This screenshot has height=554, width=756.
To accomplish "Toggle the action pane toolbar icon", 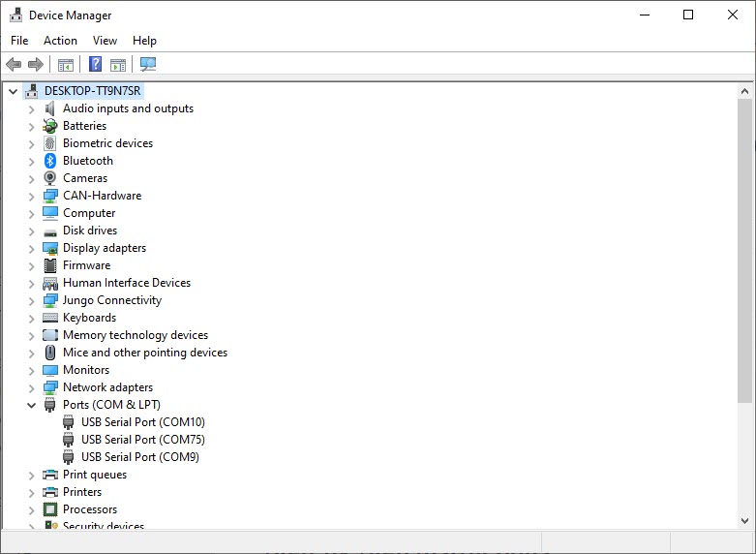I will [x=118, y=64].
